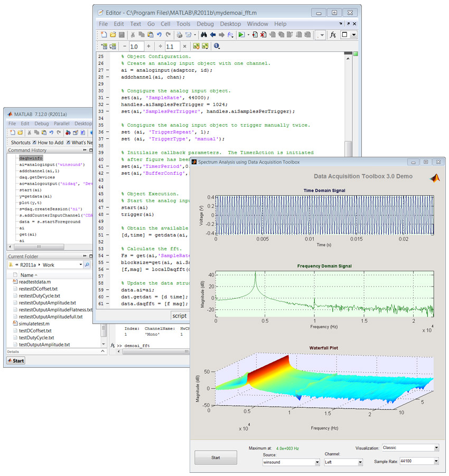Click the fx function browser icon
The width and height of the screenshot is (449, 476).
pos(333,35)
